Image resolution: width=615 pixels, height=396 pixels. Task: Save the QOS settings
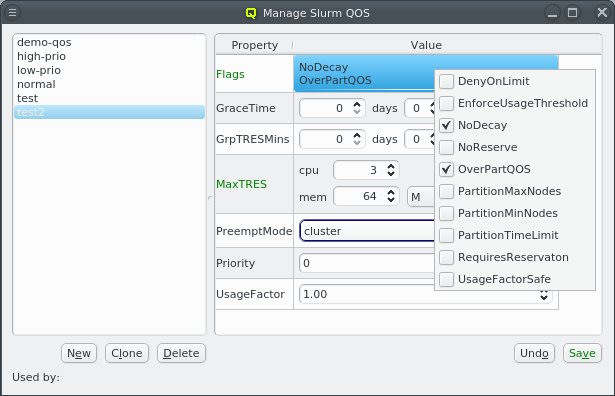[582, 353]
